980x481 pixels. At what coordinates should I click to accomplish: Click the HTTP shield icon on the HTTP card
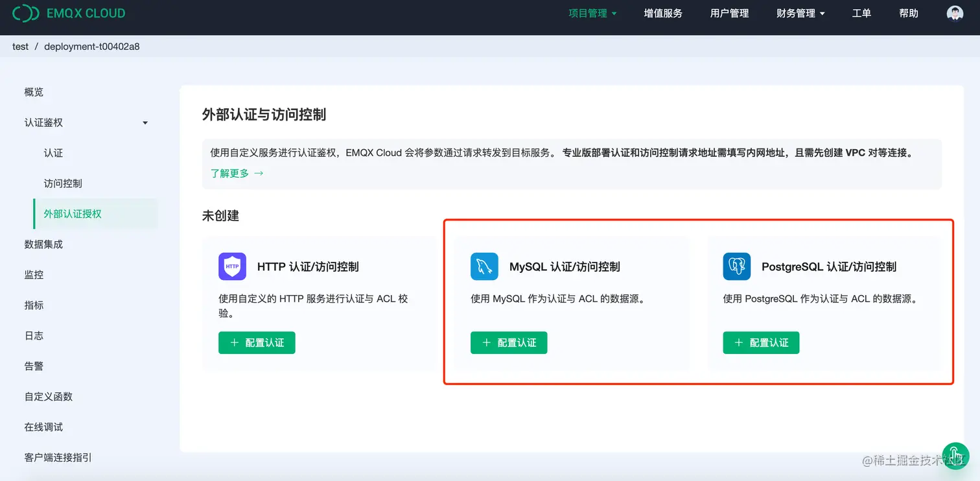click(232, 266)
